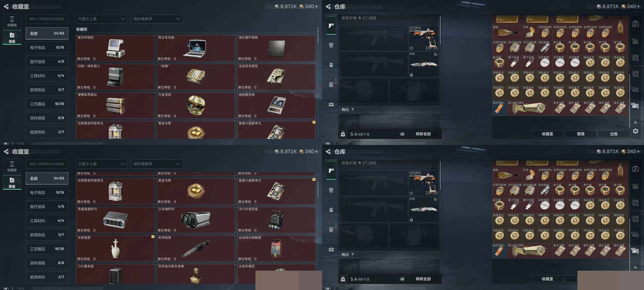
Task: Toggle small padlock above the settings gear
Action: [635, 122]
